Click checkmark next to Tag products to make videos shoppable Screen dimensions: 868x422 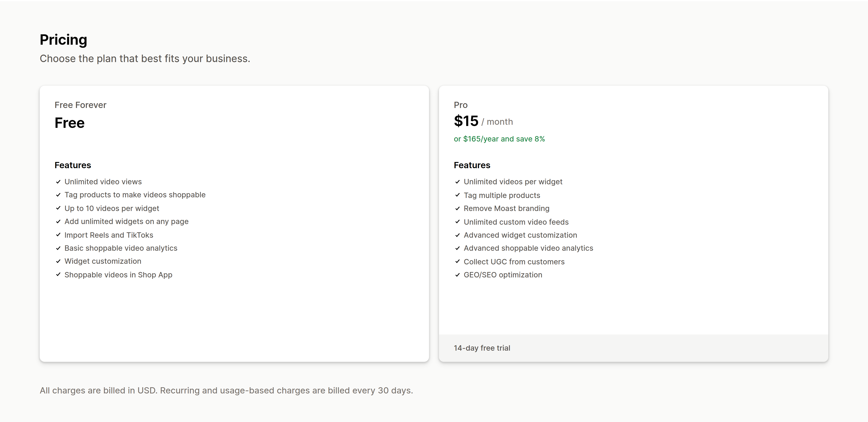pos(58,195)
